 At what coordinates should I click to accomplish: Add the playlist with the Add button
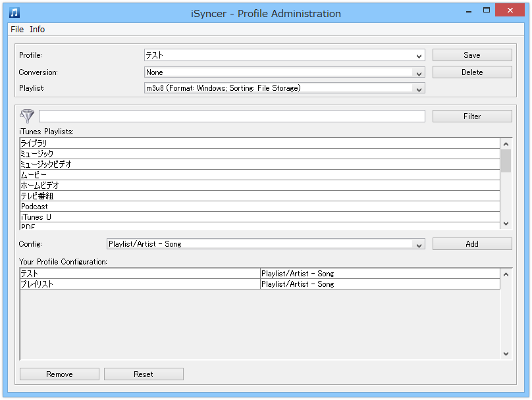tap(472, 244)
